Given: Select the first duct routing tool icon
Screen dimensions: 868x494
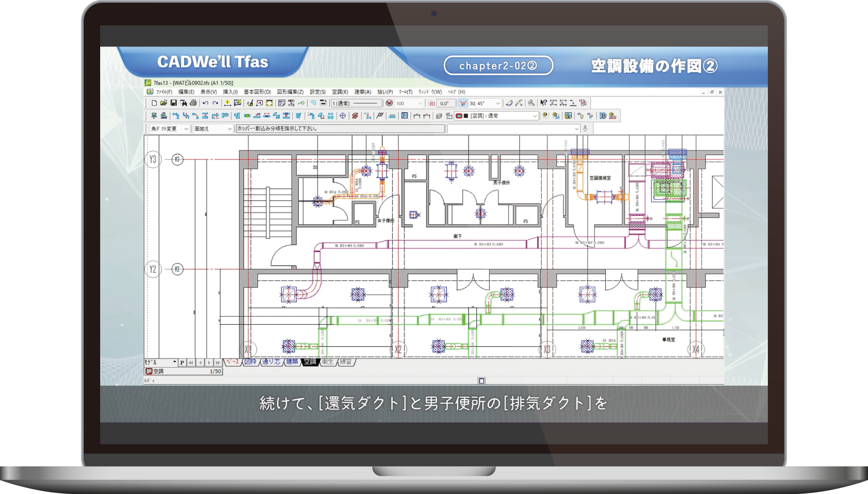Looking at the screenshot, I should click(x=176, y=116).
